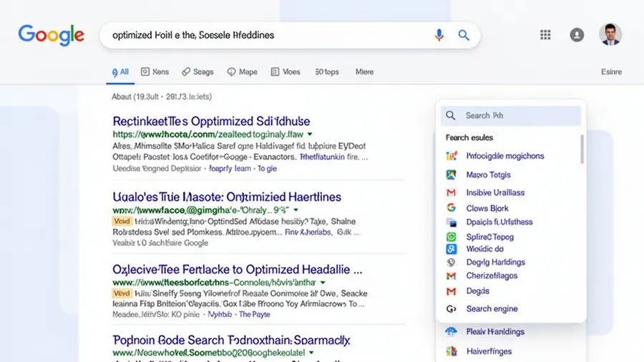This screenshot has width=644, height=362.
Task: Click 'The Payte' sublink
Action: click(x=254, y=314)
